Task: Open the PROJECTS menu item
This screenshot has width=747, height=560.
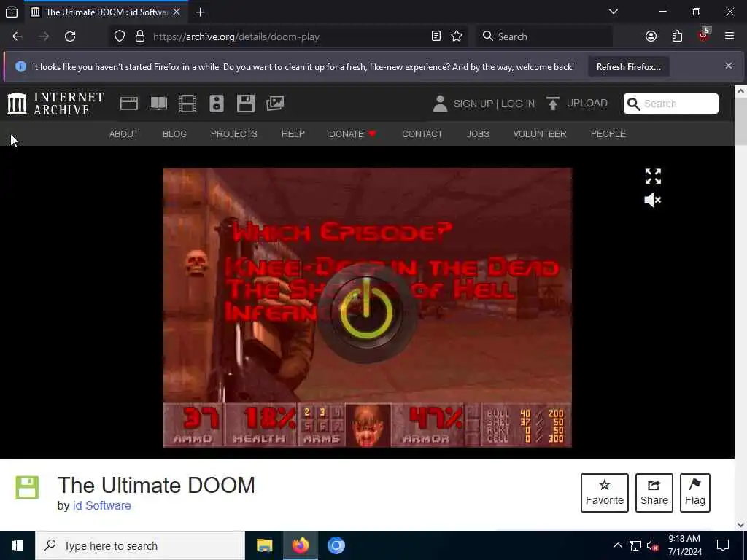Action: point(234,134)
